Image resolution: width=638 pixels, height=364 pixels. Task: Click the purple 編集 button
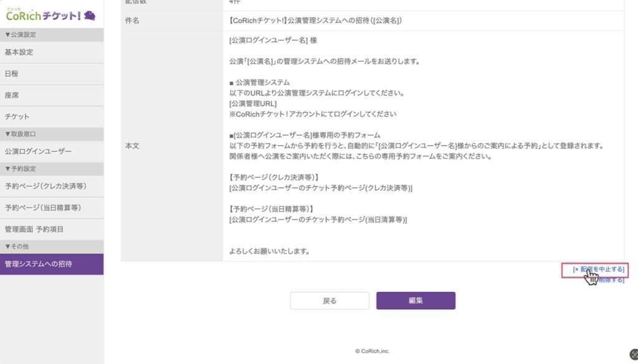point(416,301)
